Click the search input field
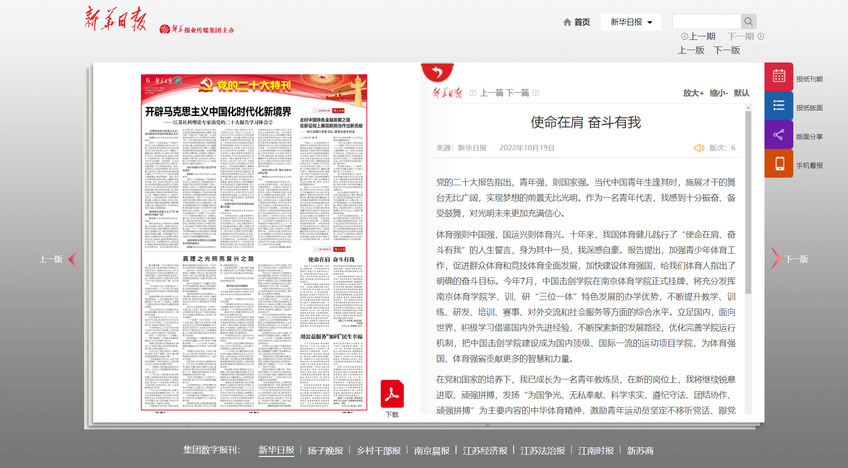Image resolution: width=848 pixels, height=468 pixels. pyautogui.click(x=705, y=22)
